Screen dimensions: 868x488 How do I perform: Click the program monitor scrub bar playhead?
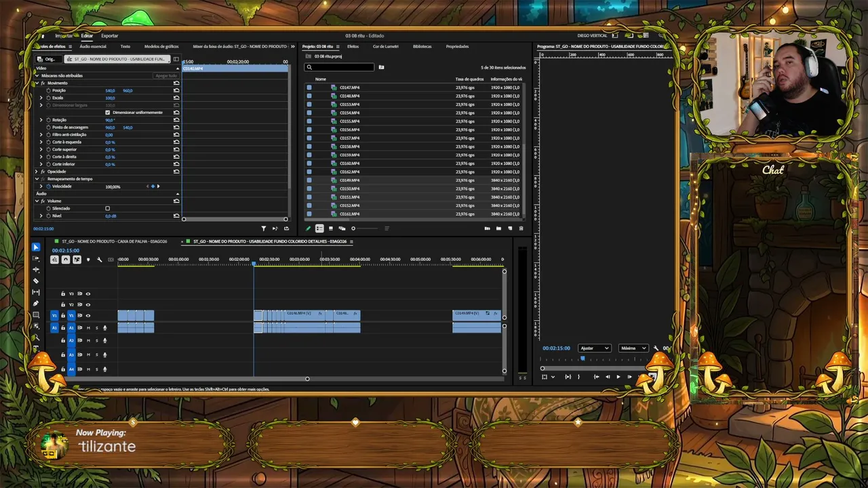[x=582, y=358]
